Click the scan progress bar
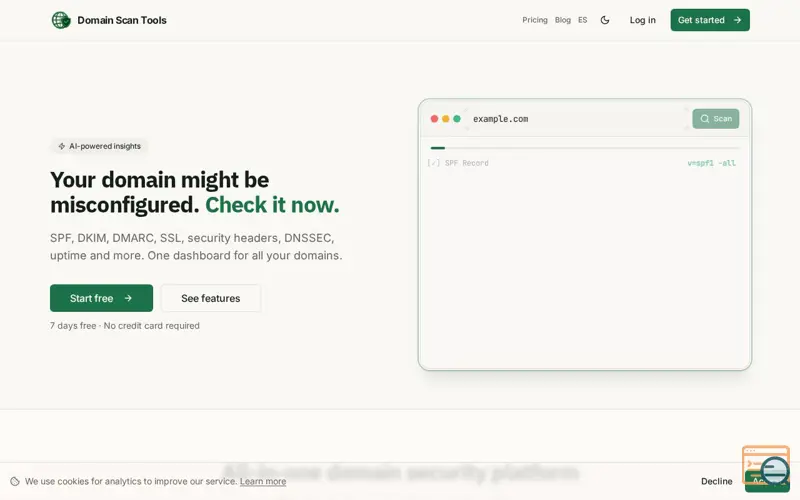The image size is (800, 500). point(584,148)
